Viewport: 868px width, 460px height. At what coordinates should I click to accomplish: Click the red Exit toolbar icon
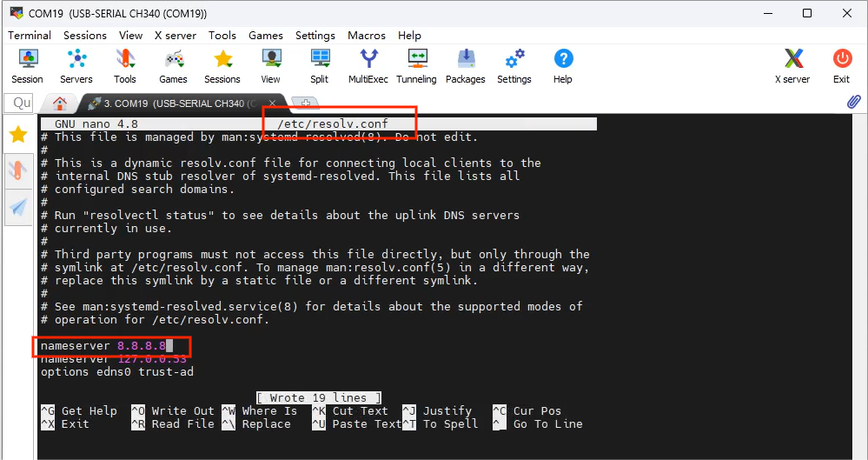(x=841, y=66)
